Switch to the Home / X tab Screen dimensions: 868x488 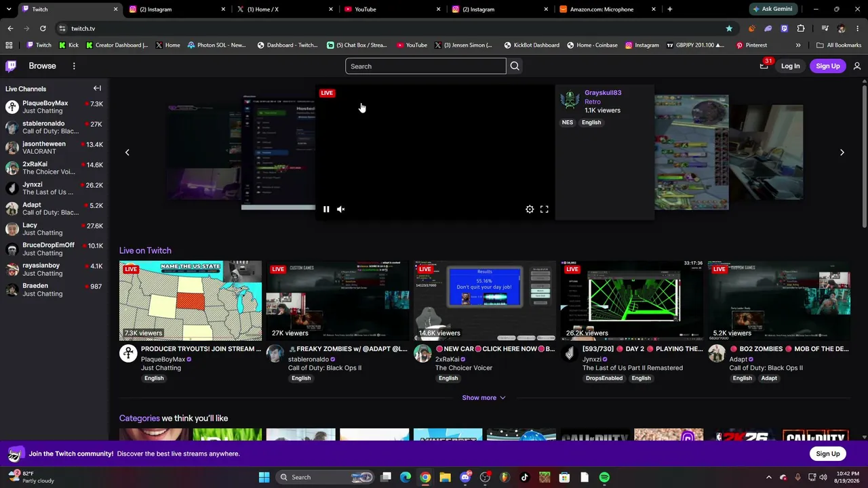286,9
